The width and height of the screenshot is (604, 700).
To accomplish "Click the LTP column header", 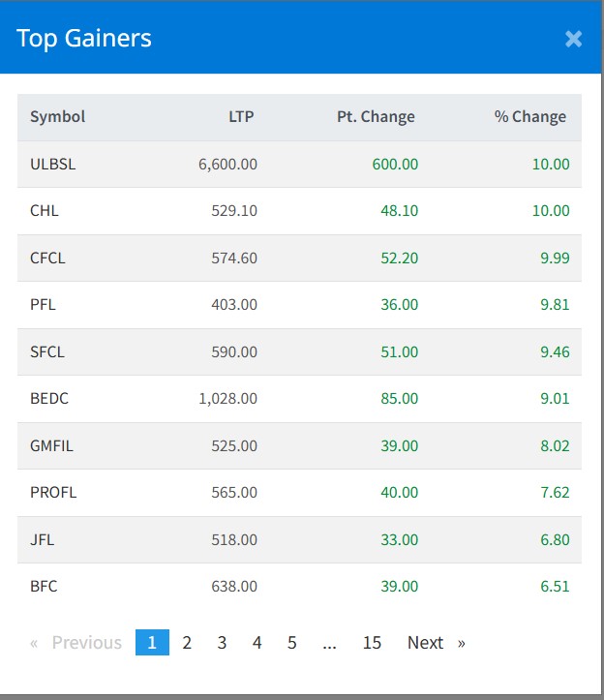I will (241, 117).
